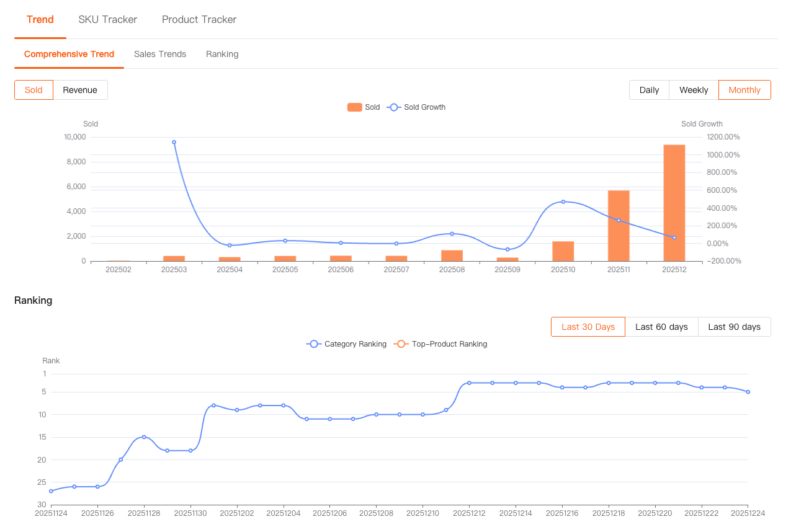Screen dimensions: 791x532
Task: Toggle the Sold legend bar icon
Action: click(354, 107)
